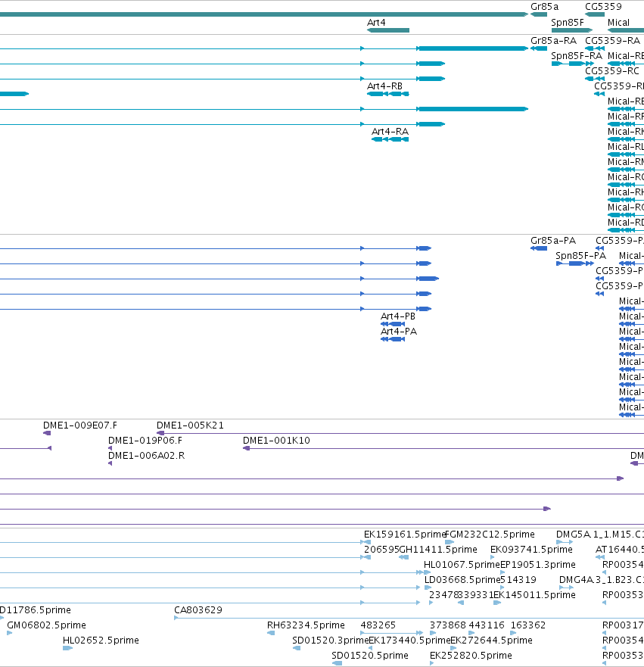Select the EK159161.5prime EST label

(404, 535)
